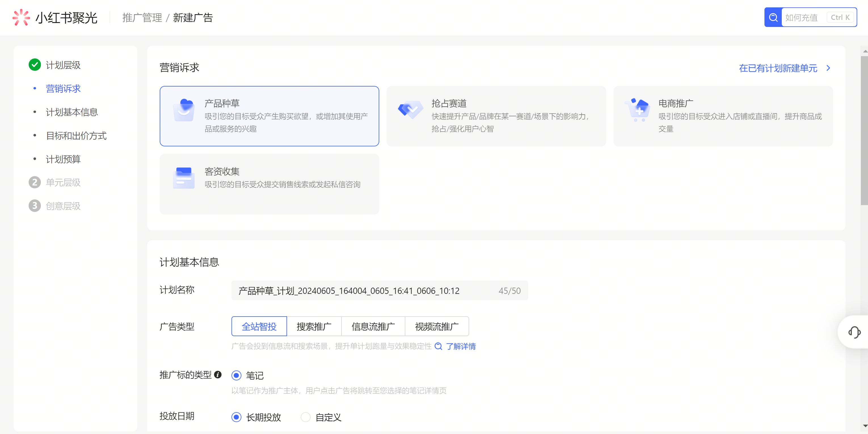Screen dimensions: 868x434
Task: Select the 长期投放 radio button
Action: tap(236, 417)
